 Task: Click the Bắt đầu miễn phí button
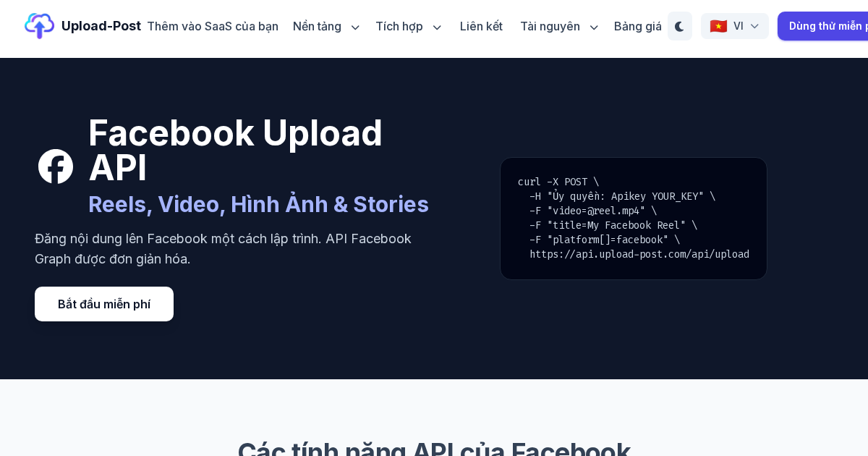click(x=104, y=304)
